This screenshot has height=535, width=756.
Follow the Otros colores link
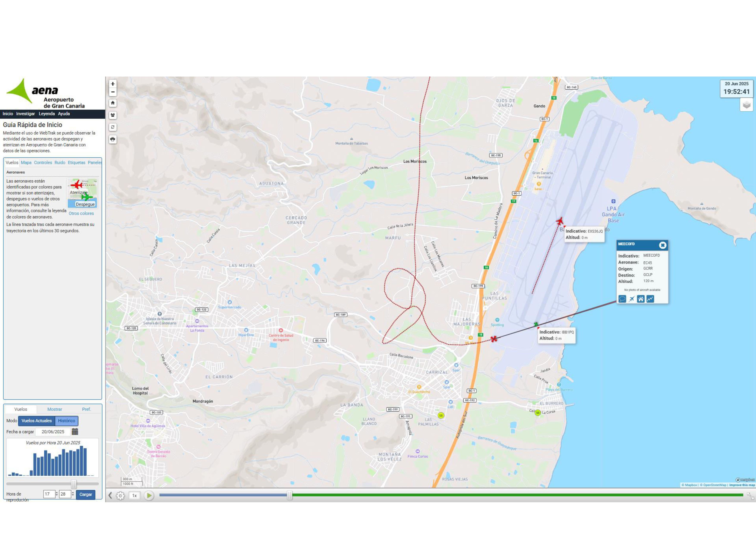pos(81,213)
